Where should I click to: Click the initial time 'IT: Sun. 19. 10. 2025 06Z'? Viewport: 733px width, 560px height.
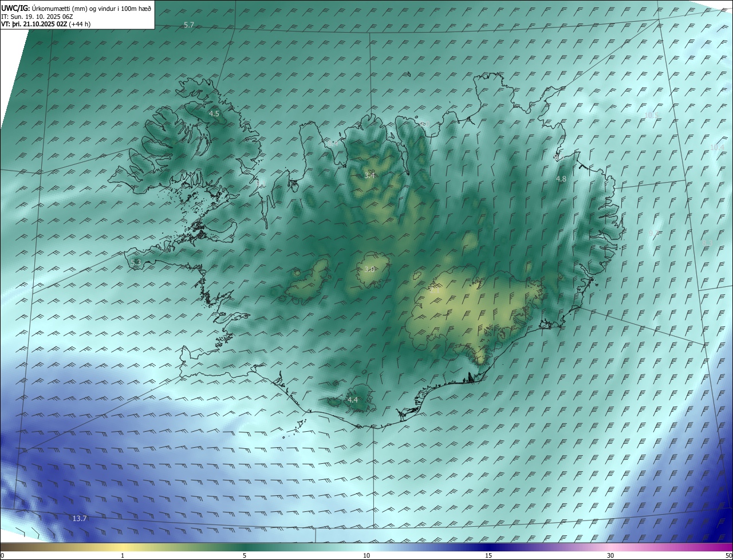36,17
